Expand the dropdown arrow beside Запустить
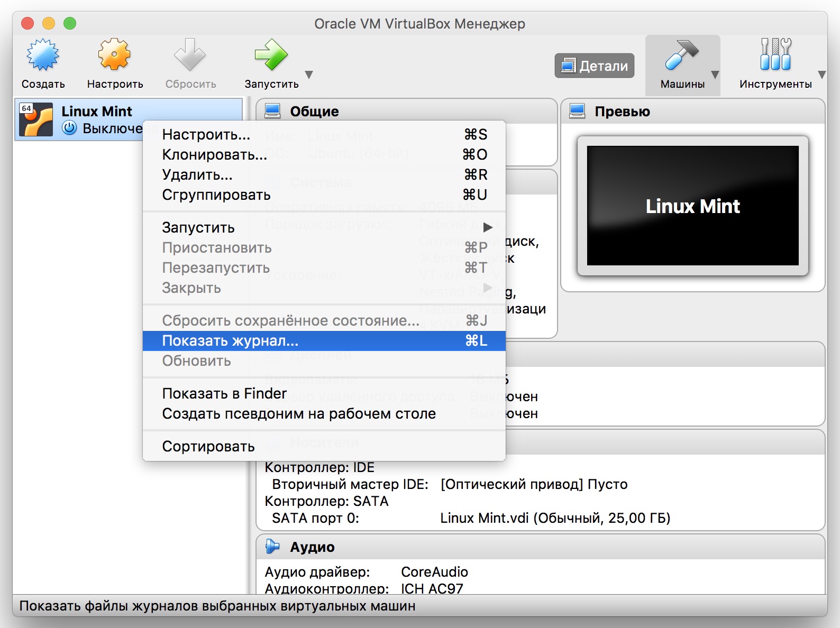 [309, 75]
